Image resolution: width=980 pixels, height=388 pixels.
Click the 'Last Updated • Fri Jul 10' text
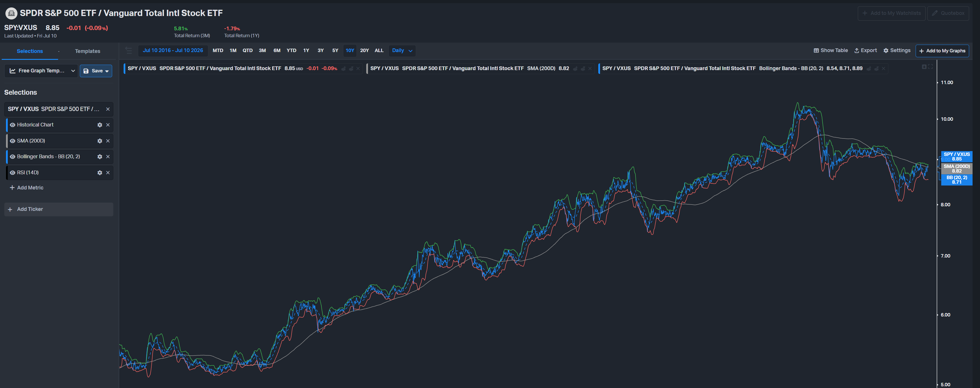click(x=30, y=36)
